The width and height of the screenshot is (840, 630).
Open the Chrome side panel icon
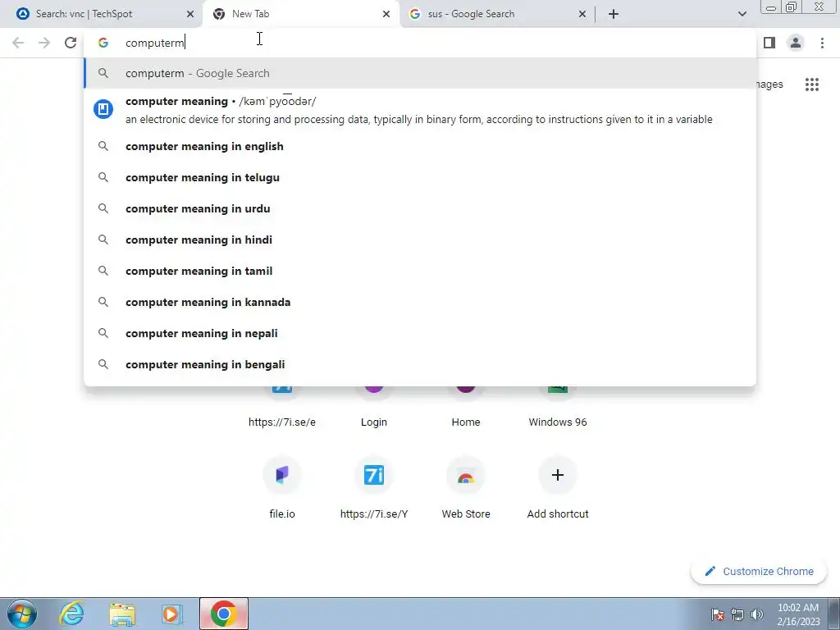pyautogui.click(x=769, y=43)
